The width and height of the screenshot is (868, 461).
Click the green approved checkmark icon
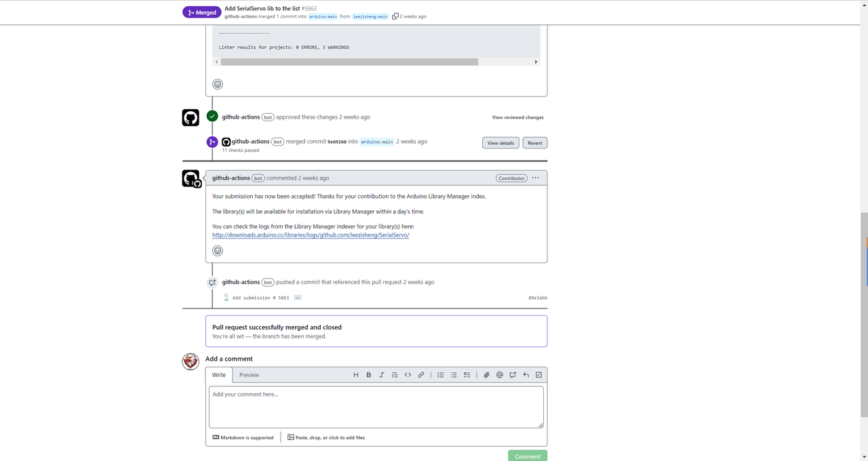[212, 117]
